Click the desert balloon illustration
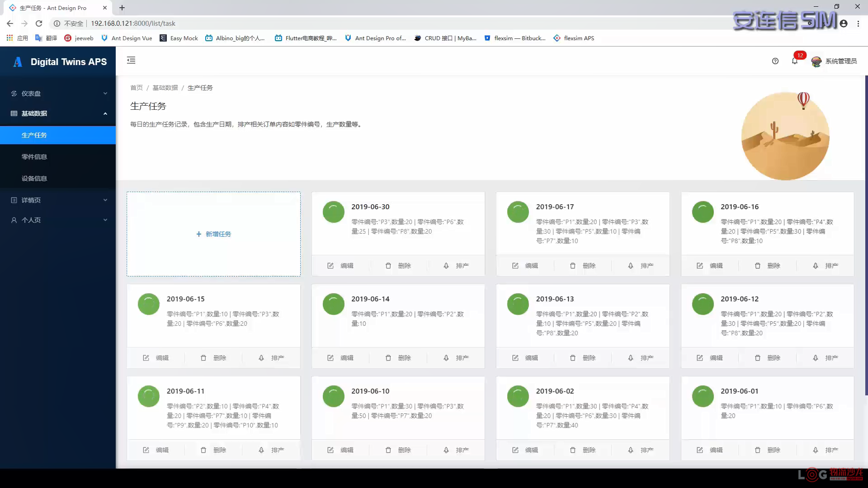 click(785, 136)
